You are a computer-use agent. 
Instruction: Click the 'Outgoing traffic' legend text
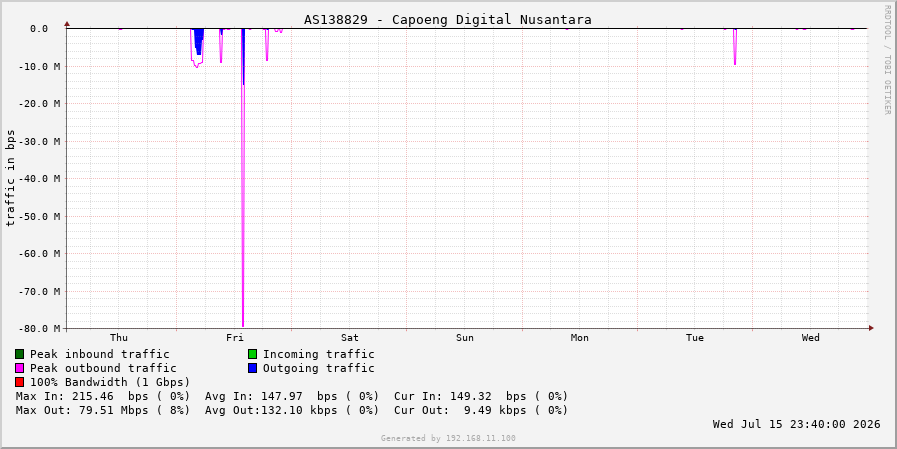click(x=319, y=368)
